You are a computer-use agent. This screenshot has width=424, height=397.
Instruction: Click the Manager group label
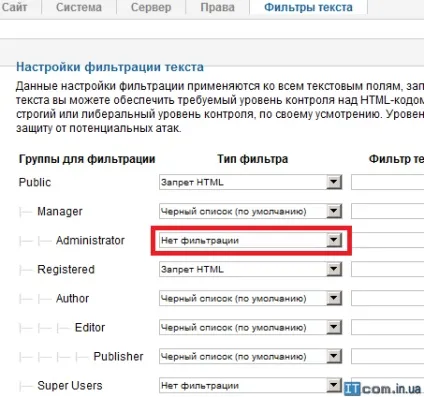click(x=60, y=211)
